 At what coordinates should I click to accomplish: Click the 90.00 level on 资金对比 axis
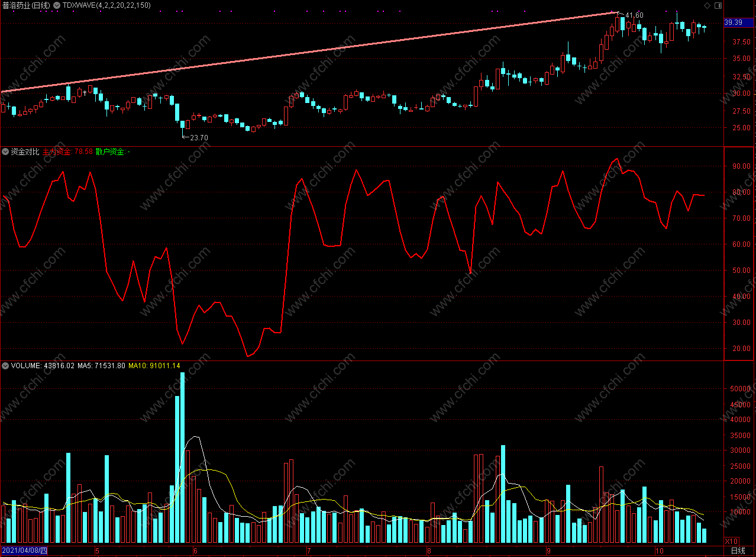click(x=742, y=166)
